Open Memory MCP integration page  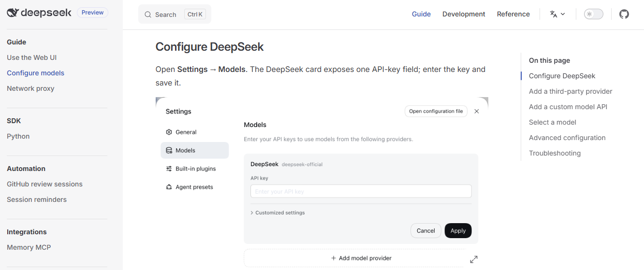click(29, 247)
